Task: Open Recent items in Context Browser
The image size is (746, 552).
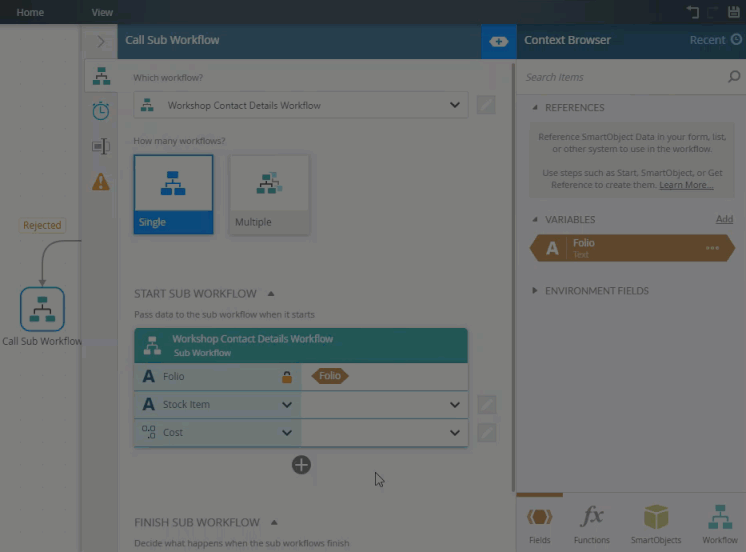Action: coord(707,40)
